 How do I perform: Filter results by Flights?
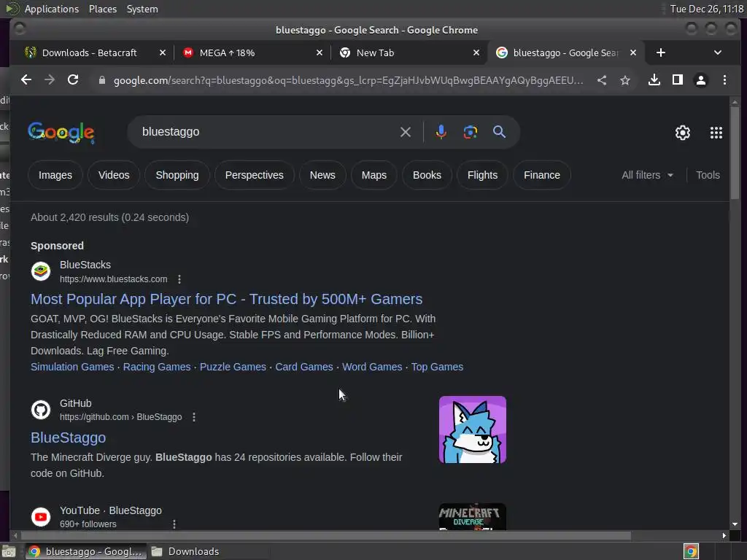[482, 175]
